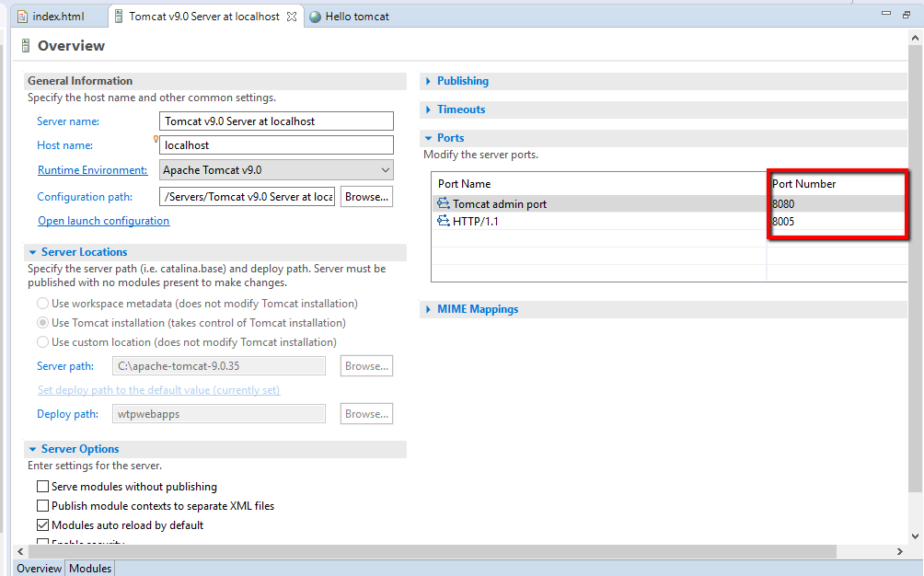The image size is (924, 576).
Task: Collapse the Ports section
Action: click(429, 138)
